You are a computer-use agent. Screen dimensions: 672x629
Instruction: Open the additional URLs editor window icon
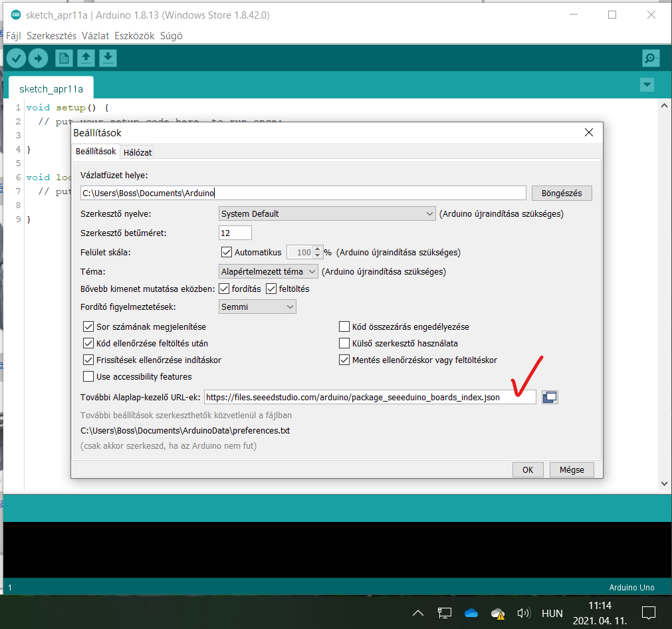click(550, 397)
